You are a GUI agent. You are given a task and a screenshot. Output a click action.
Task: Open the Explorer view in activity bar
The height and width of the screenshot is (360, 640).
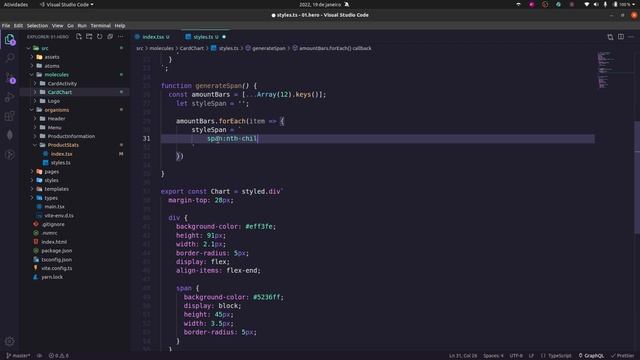click(x=10, y=40)
